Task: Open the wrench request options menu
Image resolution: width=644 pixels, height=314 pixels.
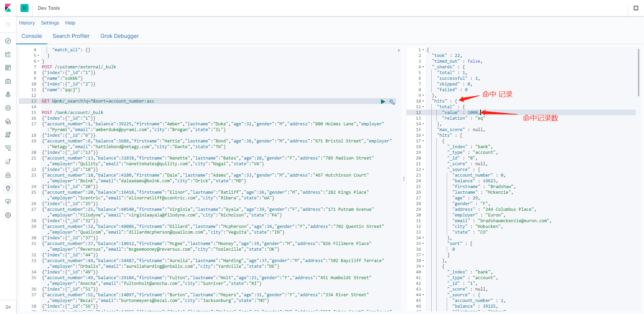Action: [x=392, y=102]
